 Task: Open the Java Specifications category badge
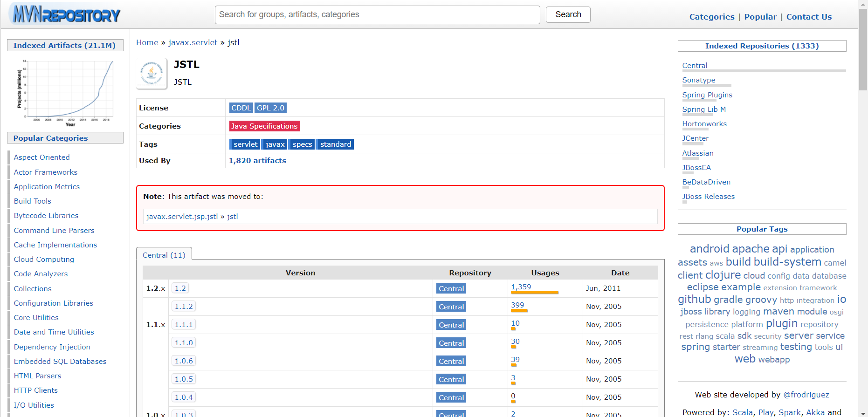tap(264, 126)
